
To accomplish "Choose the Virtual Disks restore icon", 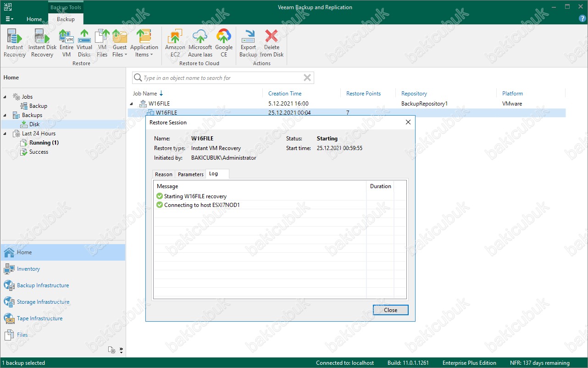I will [84, 43].
